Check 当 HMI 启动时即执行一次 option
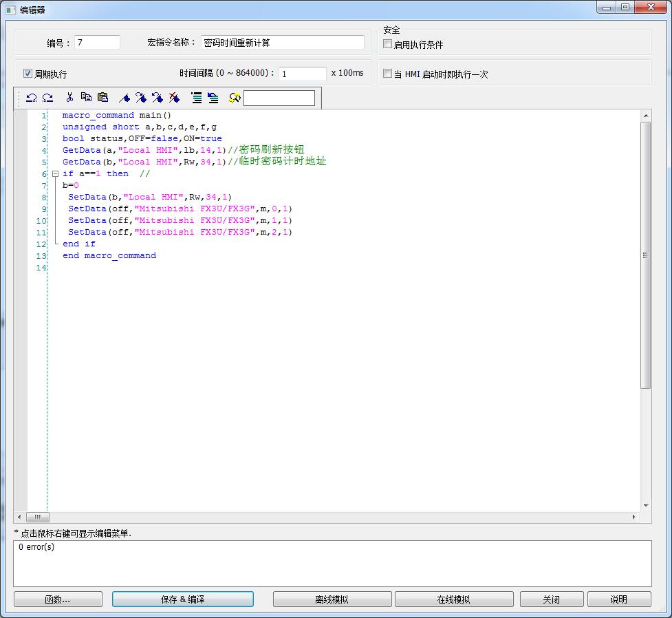The image size is (672, 618). click(x=388, y=74)
